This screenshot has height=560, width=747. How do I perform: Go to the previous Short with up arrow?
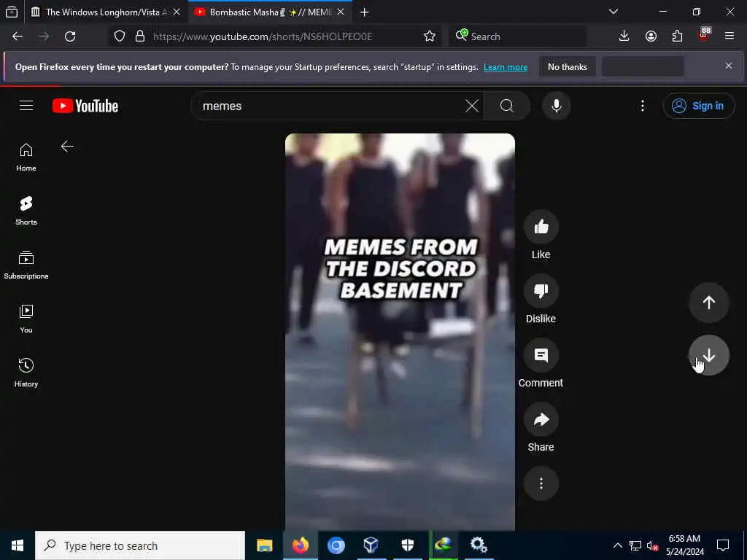(x=708, y=303)
